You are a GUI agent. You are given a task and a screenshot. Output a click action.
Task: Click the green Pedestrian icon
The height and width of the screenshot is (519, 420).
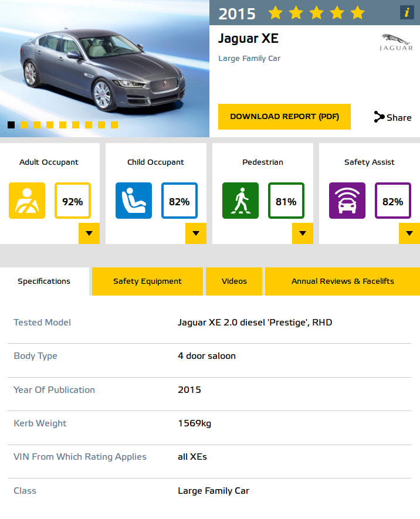(241, 201)
